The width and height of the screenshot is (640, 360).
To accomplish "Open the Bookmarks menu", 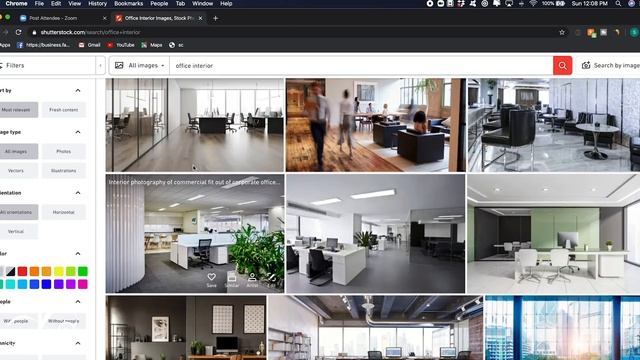I will tap(129, 4).
